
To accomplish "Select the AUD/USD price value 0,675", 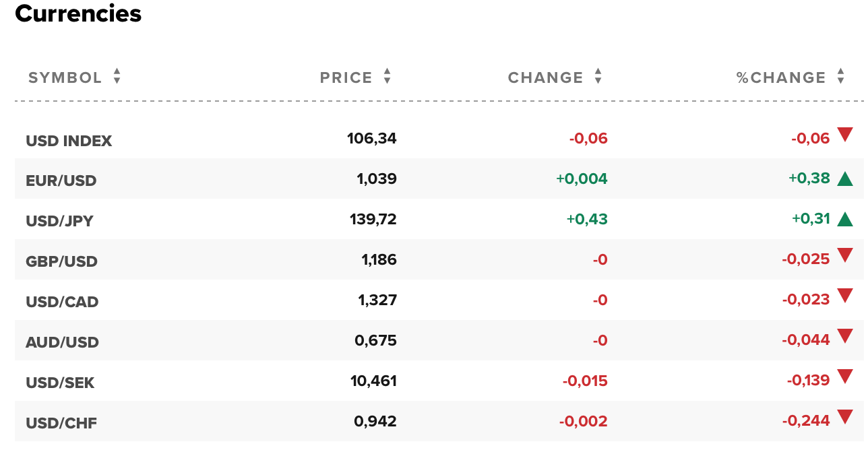I will (375, 341).
